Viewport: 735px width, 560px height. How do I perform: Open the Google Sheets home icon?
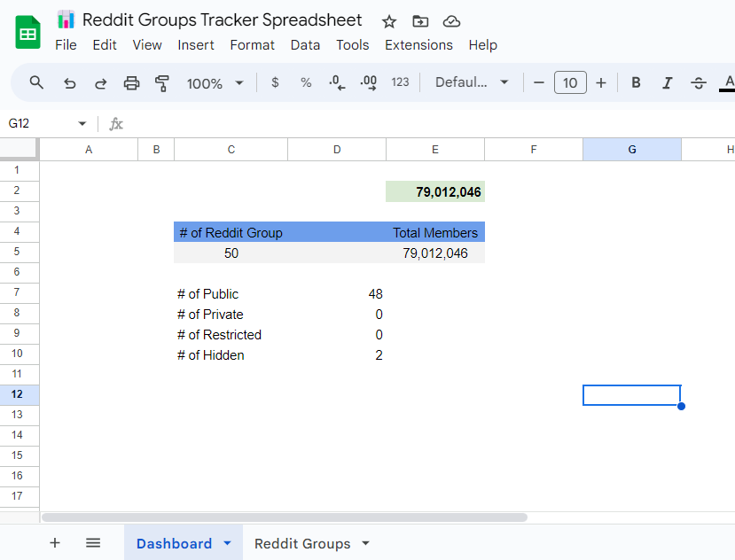click(x=27, y=32)
